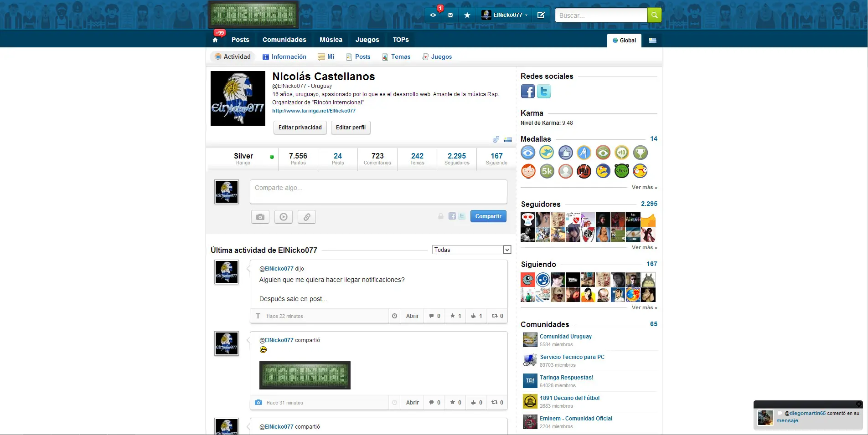Click the star count on 22 minutos post
This screenshot has height=435, width=868.
click(x=455, y=316)
